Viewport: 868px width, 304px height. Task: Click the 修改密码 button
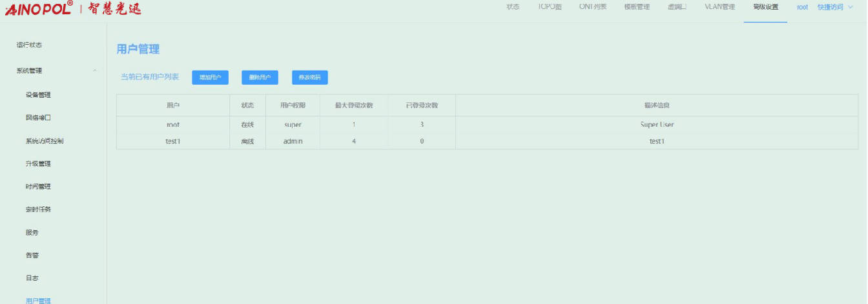click(x=309, y=78)
